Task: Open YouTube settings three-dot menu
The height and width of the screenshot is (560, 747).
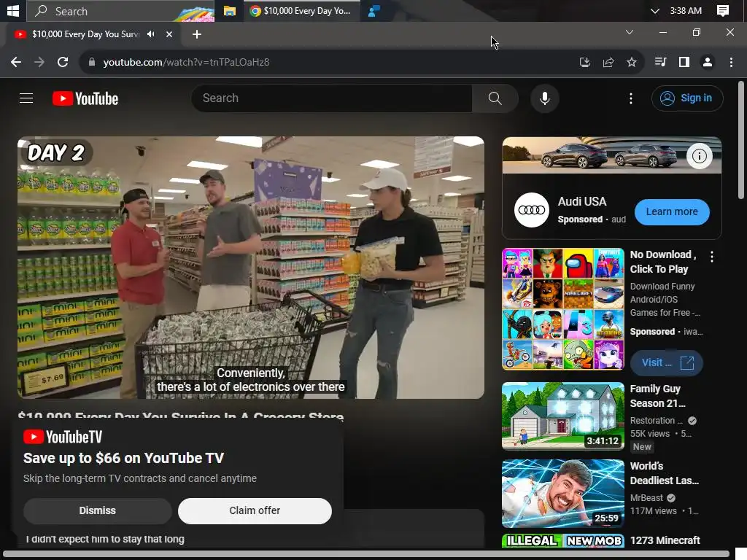Action: coord(631,98)
